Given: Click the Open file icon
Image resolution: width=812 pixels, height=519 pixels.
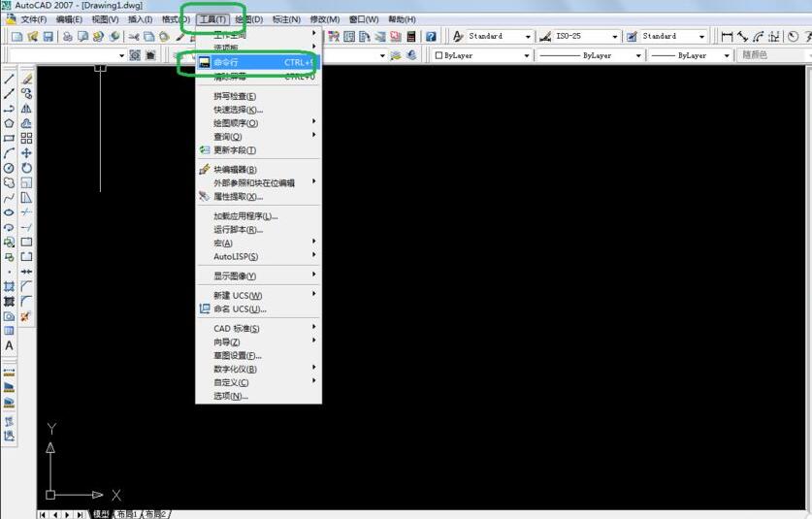Looking at the screenshot, I should tap(33, 36).
